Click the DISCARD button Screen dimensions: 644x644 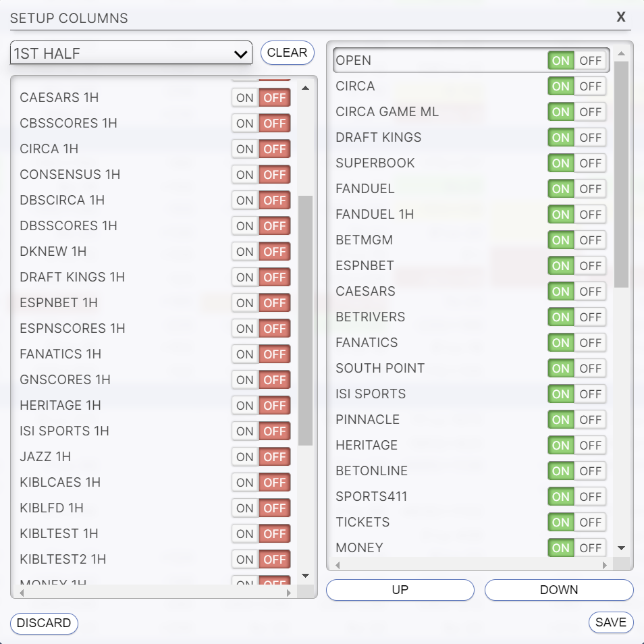pyautogui.click(x=44, y=622)
